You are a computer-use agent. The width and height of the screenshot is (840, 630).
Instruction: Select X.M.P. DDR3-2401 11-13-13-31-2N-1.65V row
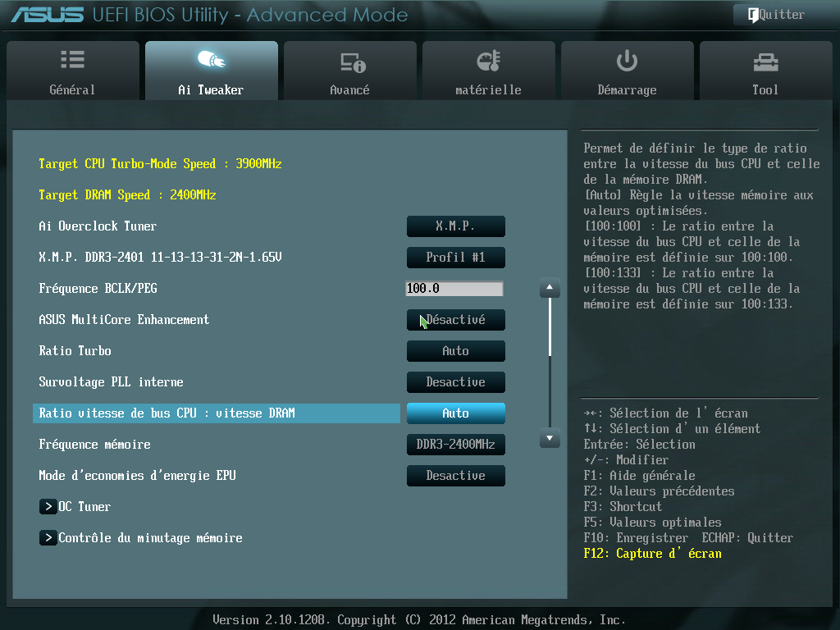160,257
